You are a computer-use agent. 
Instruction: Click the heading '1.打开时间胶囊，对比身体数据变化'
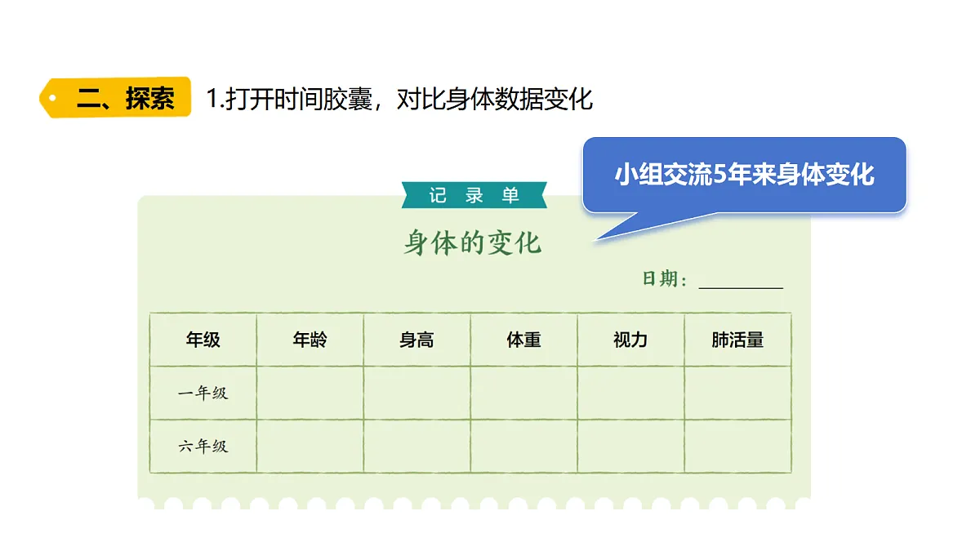[x=399, y=99]
